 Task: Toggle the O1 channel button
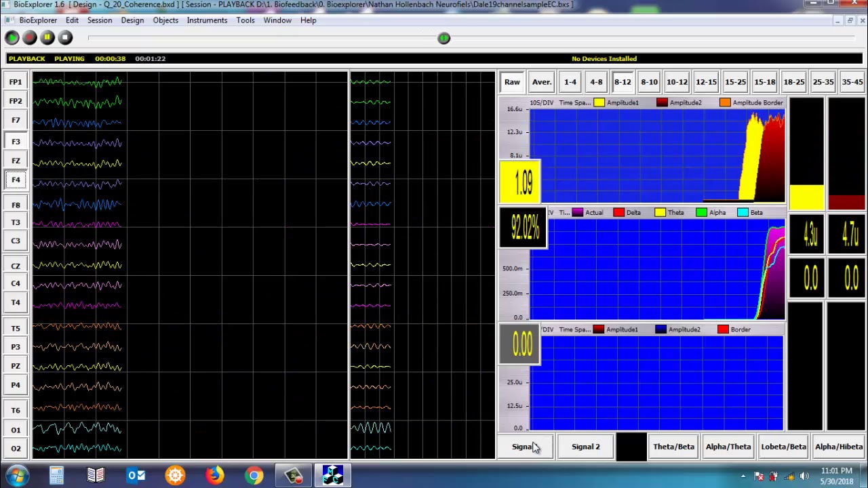pyautogui.click(x=16, y=430)
